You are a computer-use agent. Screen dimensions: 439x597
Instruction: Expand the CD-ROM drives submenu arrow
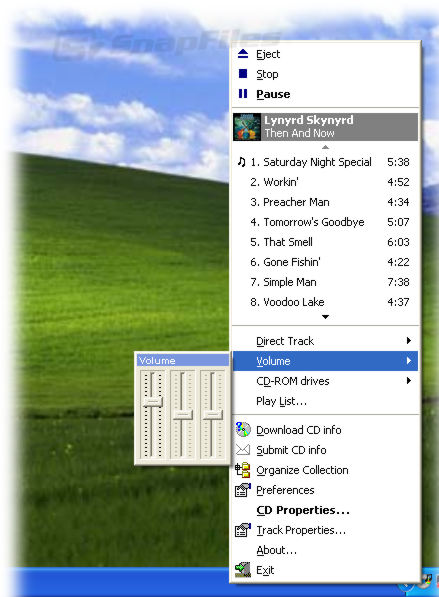409,380
